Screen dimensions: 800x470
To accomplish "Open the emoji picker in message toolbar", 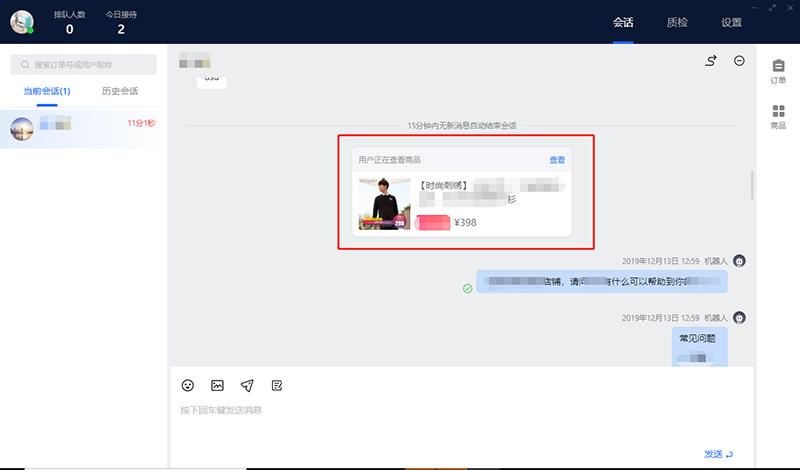I will click(187, 385).
